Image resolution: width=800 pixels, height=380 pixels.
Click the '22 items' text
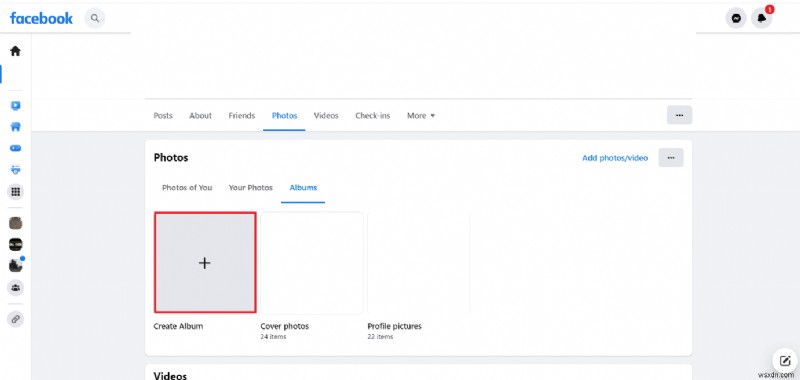pyautogui.click(x=380, y=337)
